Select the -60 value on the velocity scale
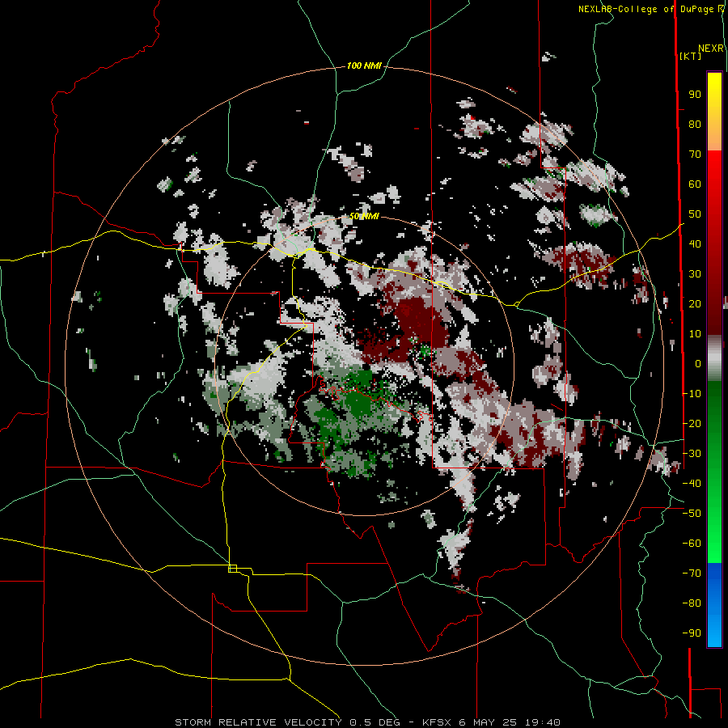The height and width of the screenshot is (728, 728). 692,544
